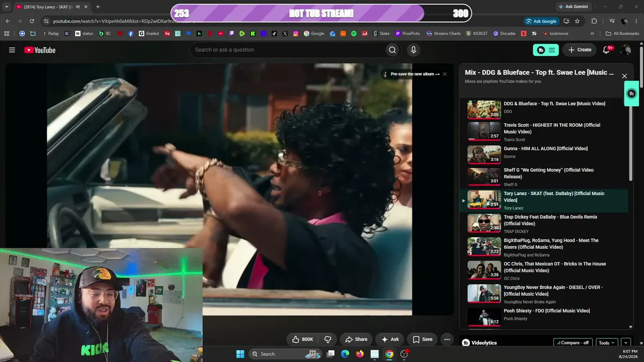
Task: Open the lookmovie bookmark
Action: pos(555,34)
